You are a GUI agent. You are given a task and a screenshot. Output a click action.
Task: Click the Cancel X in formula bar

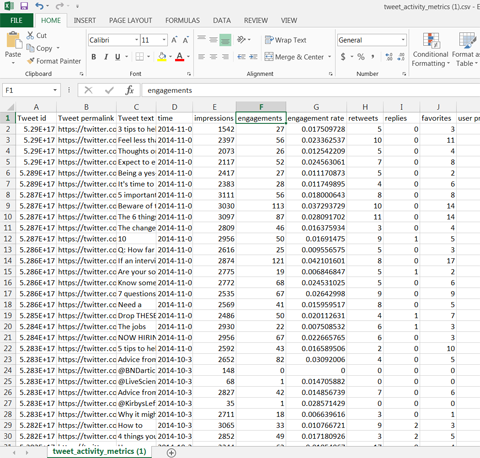(x=88, y=90)
